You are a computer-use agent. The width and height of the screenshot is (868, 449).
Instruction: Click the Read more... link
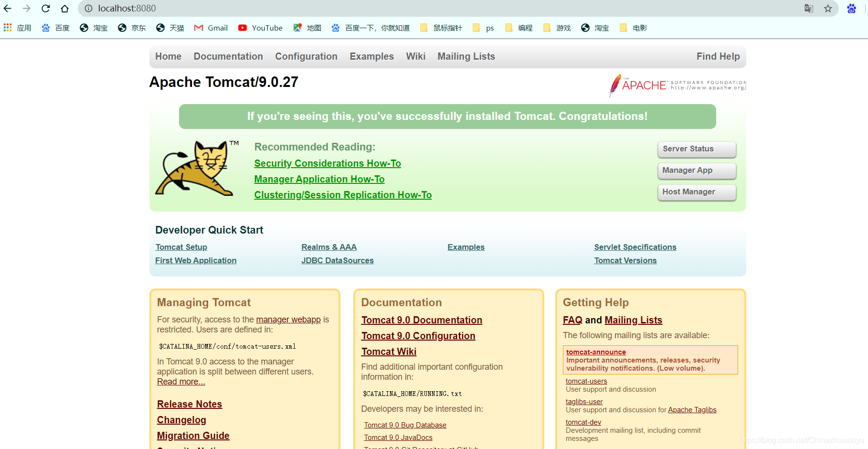[x=181, y=382]
